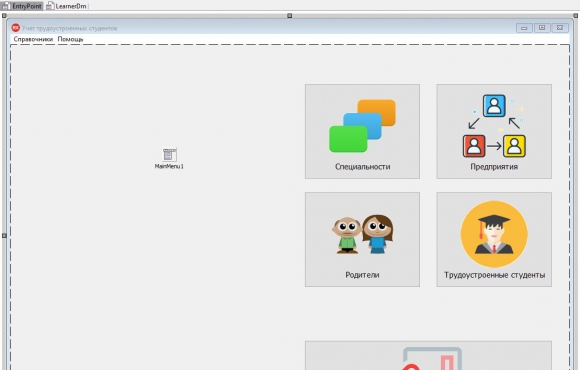The image size is (580, 370).
Task: Open Трудоустроенные студенты graduate button
Action: 494,239
